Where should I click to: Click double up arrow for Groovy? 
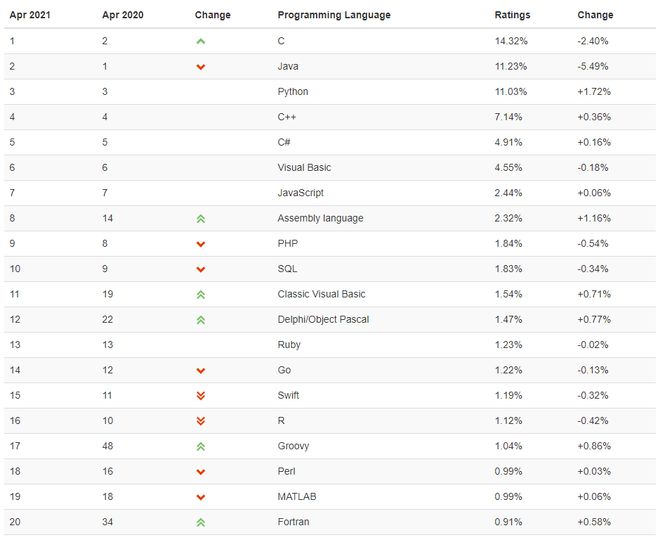(201, 446)
